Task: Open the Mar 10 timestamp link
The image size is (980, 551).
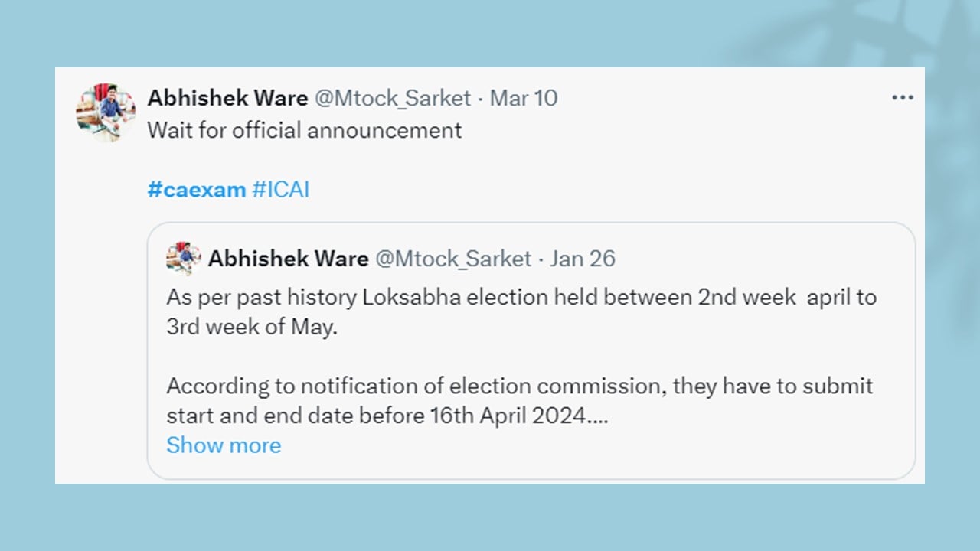Action: pos(524,98)
